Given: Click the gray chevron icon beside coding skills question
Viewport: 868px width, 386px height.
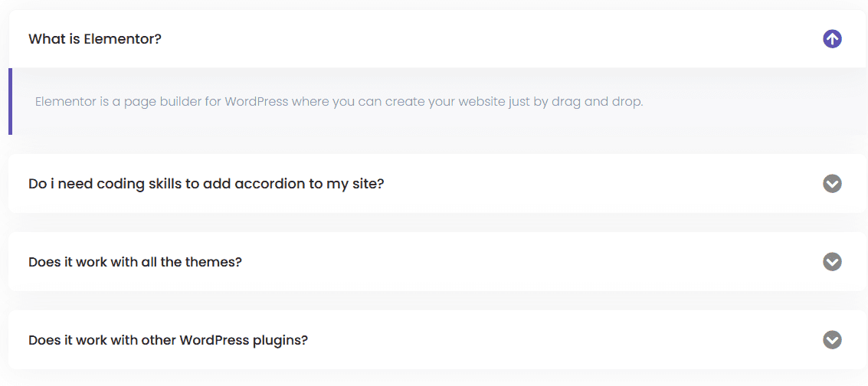Looking at the screenshot, I should pos(832,184).
